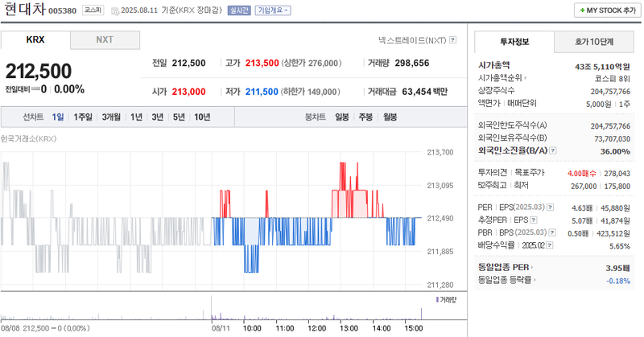Click the help icon beside 외국인소진율(B/A)
The image size is (644, 337).
[x=553, y=150]
